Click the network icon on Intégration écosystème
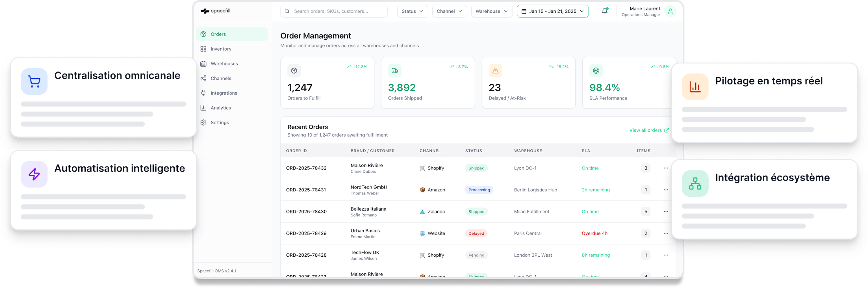 point(695,183)
